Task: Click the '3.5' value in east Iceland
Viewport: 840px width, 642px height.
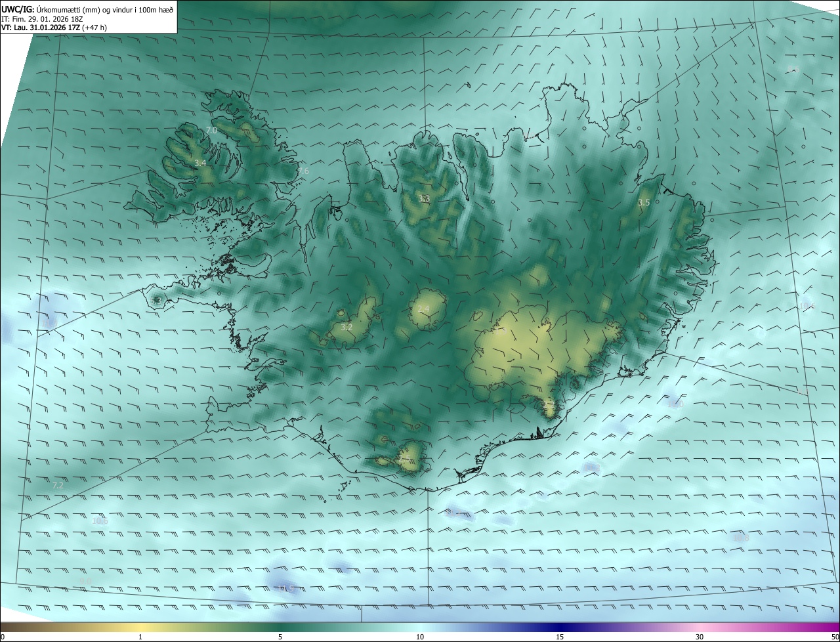Action: pyautogui.click(x=644, y=203)
